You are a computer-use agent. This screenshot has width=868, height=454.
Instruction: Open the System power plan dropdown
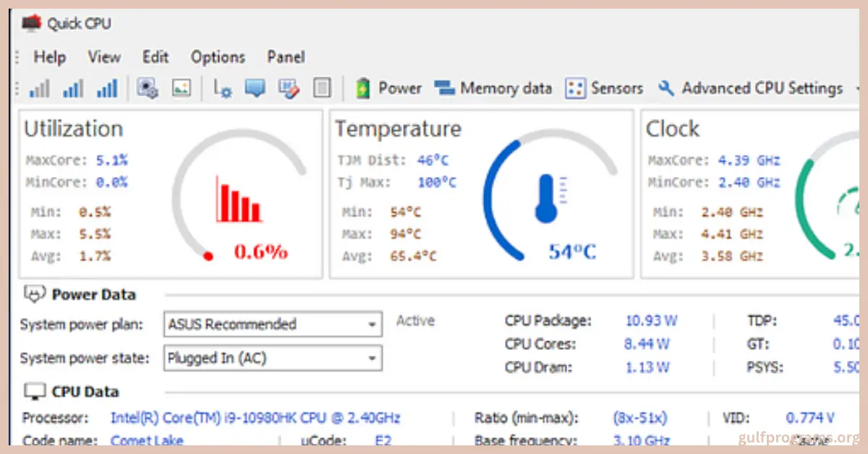pyautogui.click(x=373, y=324)
